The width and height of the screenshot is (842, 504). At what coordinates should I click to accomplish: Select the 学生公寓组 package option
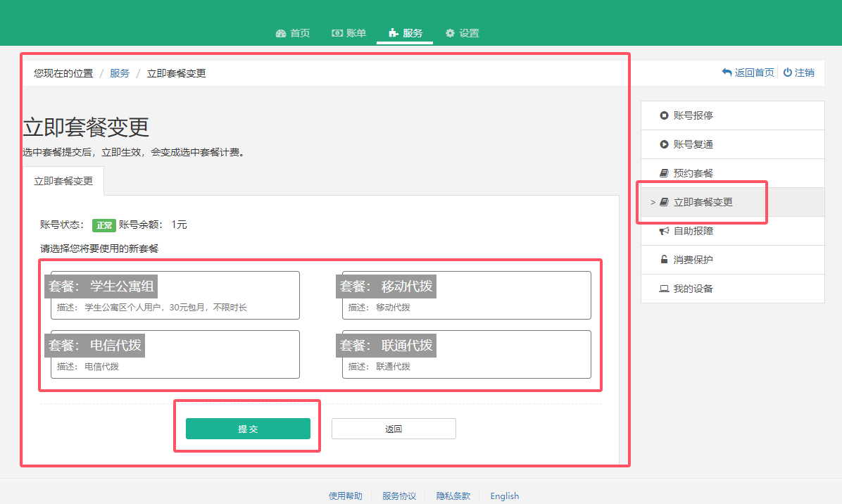pyautogui.click(x=175, y=295)
